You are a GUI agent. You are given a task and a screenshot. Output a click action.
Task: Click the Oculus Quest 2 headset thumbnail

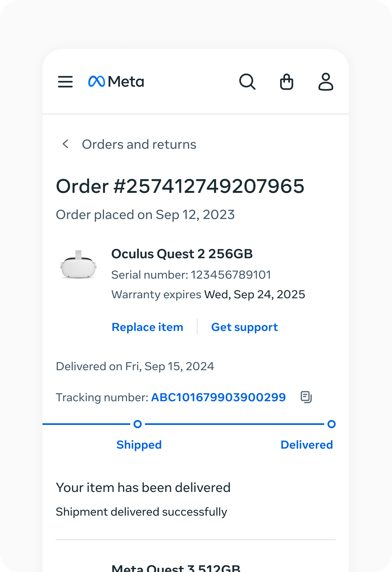click(78, 265)
